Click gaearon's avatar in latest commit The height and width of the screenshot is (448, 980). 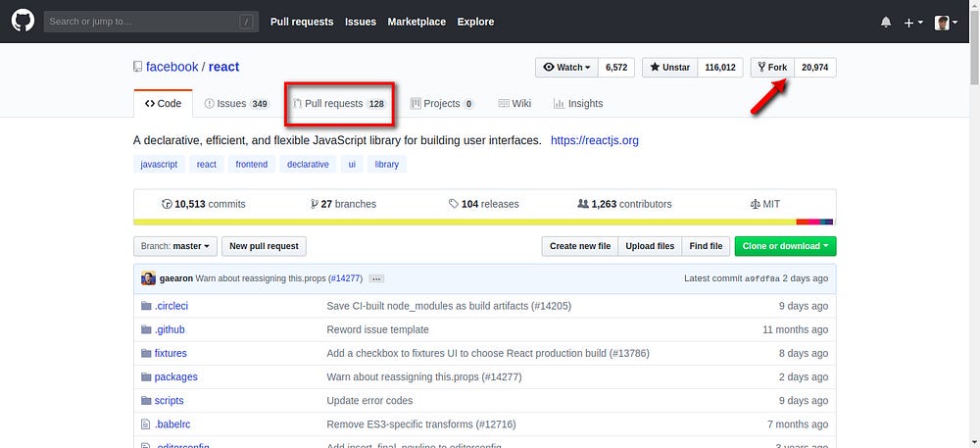(148, 278)
